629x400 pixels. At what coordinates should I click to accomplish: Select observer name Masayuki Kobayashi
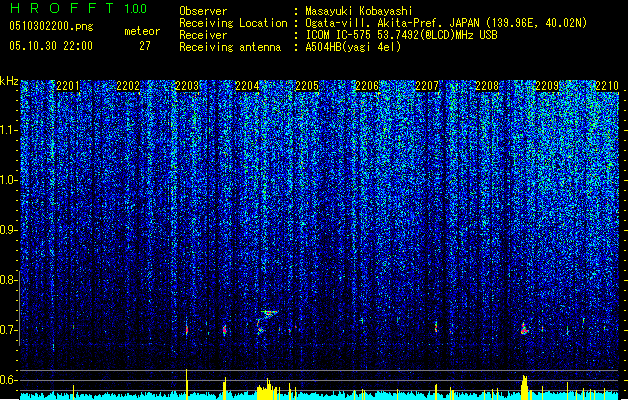[359, 11]
